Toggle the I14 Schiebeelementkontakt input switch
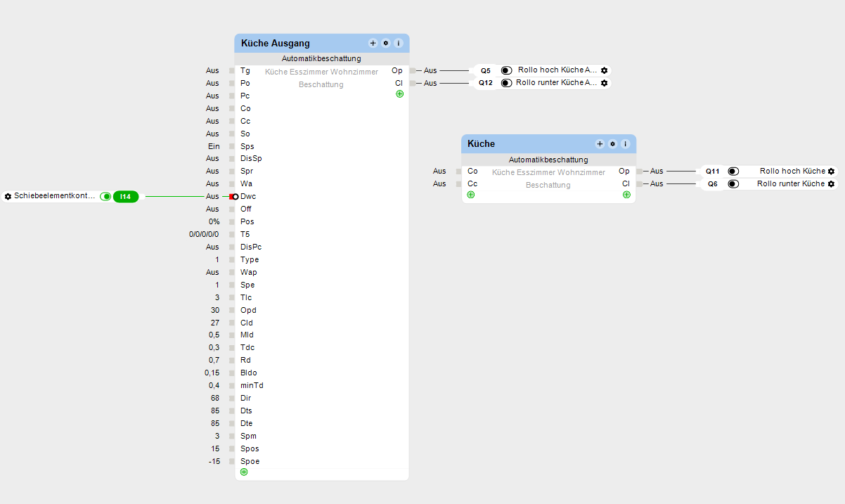The height and width of the screenshot is (504, 845). pyautogui.click(x=106, y=197)
